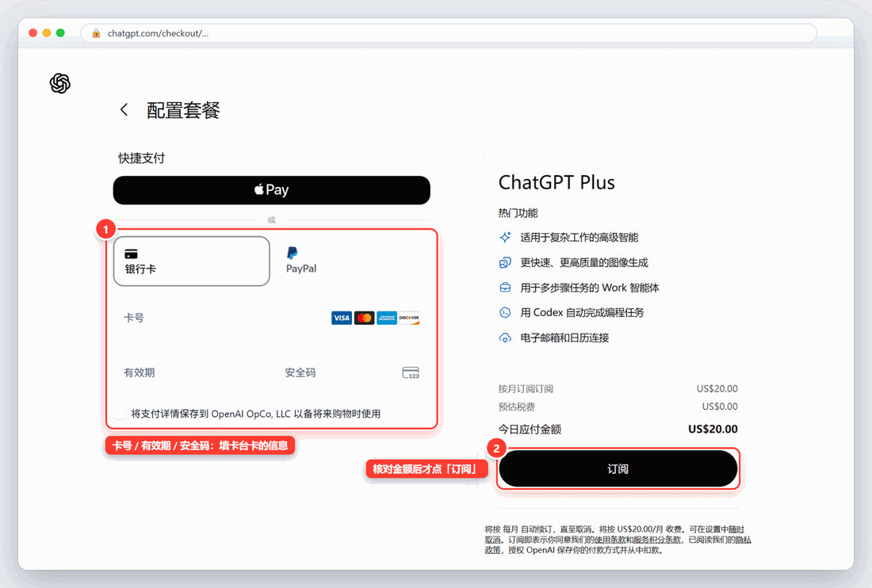Screen dimensions: 872x588
Task: Pay with the Apple Pay button
Action: pos(271,190)
